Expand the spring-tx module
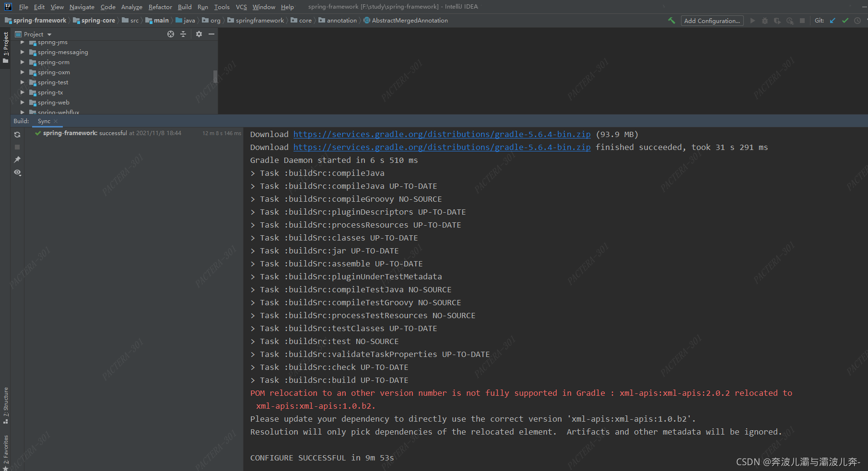This screenshot has height=471, width=868. pyautogui.click(x=22, y=92)
